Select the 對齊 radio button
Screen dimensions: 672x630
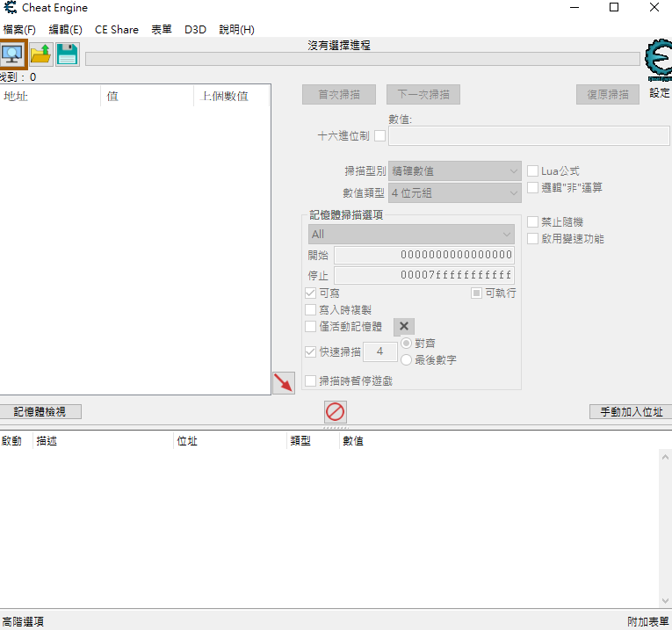coord(407,344)
